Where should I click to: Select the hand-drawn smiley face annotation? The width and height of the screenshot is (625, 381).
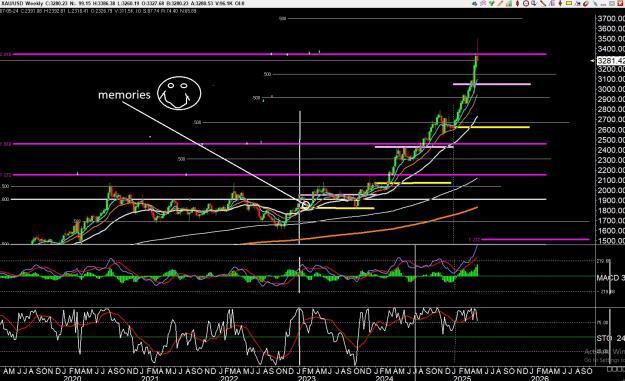[179, 93]
